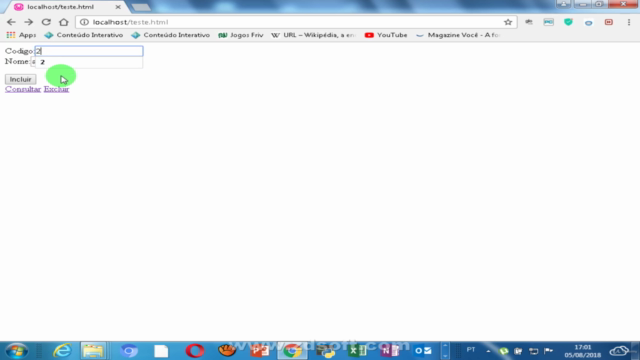The height and width of the screenshot is (360, 640).
Task: Choose autocomplete suggestion 2
Action: coord(89,62)
